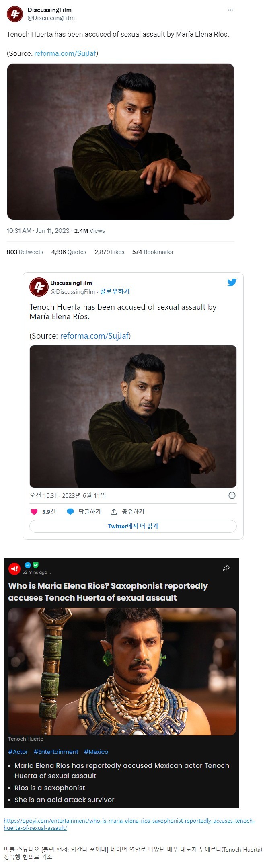Image resolution: width=265 pixels, height=868 pixels.
Task: Click the green shield badge on the article card
Action: pyautogui.click(x=36, y=565)
